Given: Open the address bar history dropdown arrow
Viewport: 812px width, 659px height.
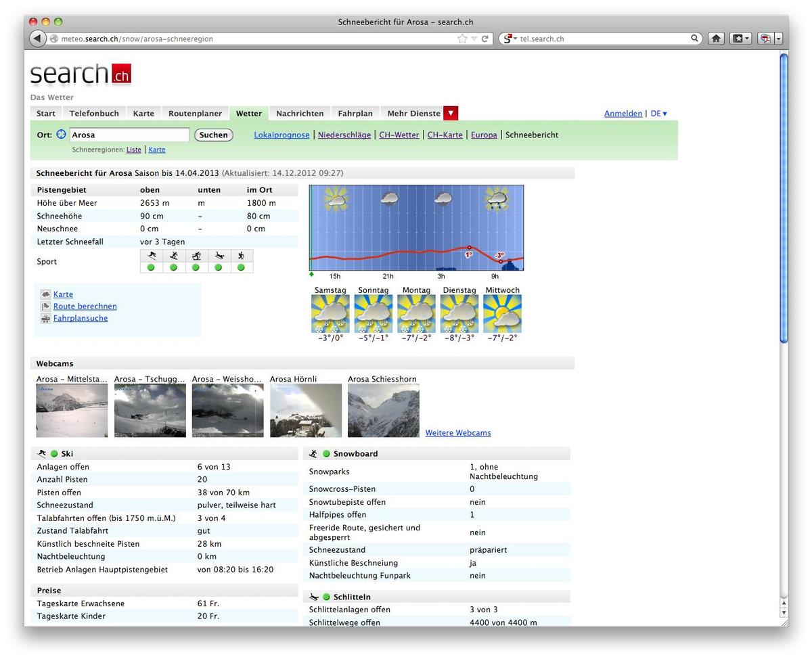Looking at the screenshot, I should [474, 39].
